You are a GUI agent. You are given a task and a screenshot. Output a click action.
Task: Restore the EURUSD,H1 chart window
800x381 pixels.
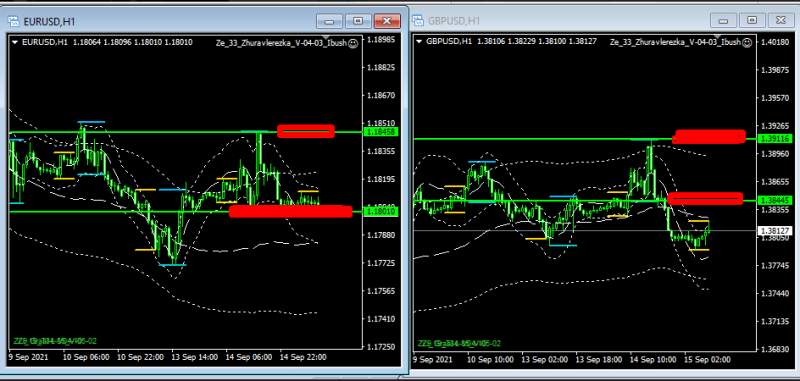click(358, 21)
